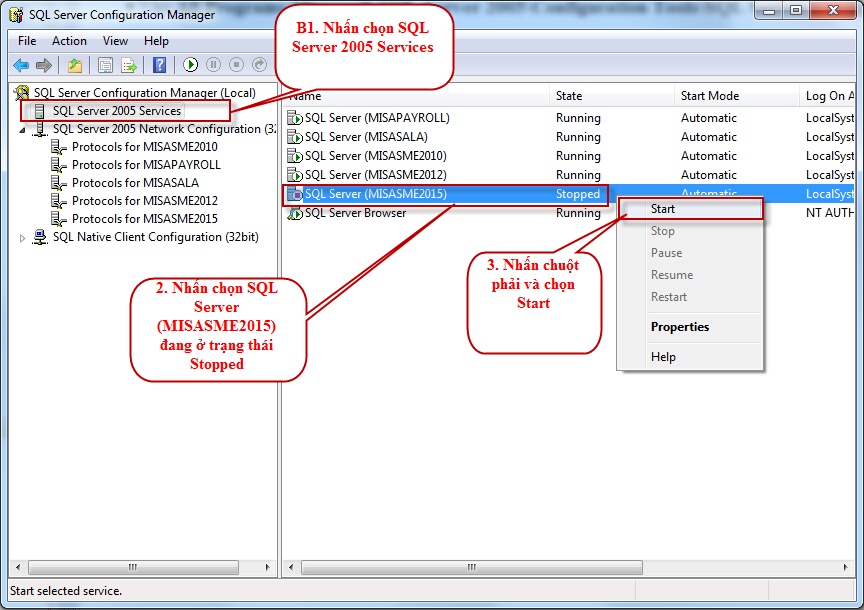Click the Start Service play toolbar icon

[191, 65]
